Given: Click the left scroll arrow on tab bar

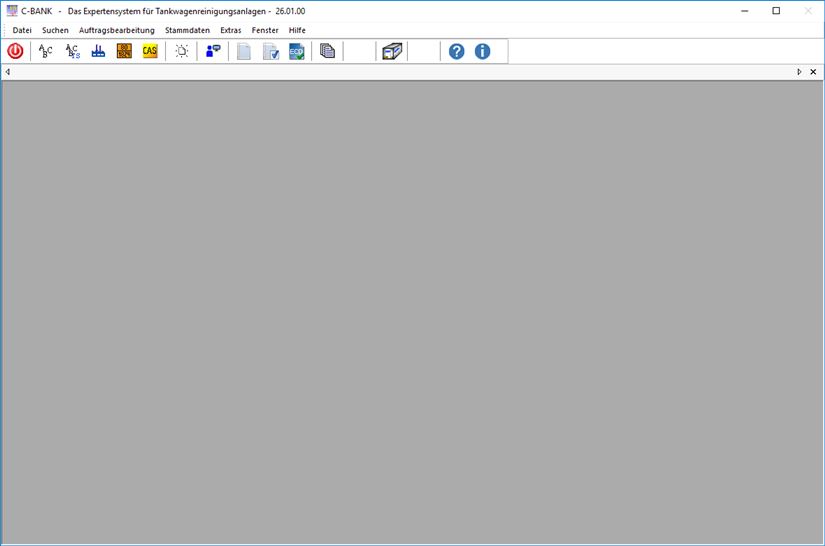Looking at the screenshot, I should (x=7, y=72).
